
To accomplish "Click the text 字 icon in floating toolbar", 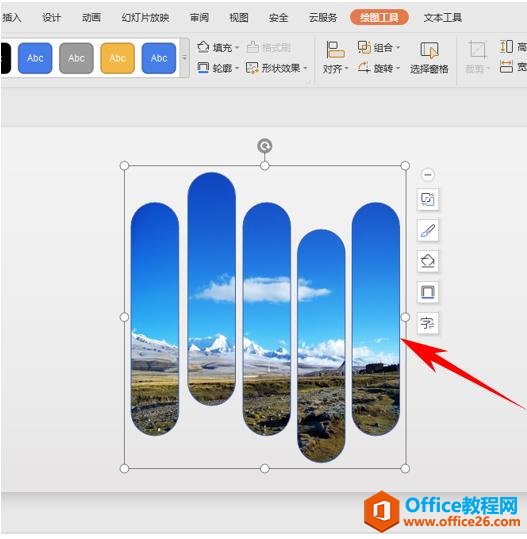I will click(428, 323).
